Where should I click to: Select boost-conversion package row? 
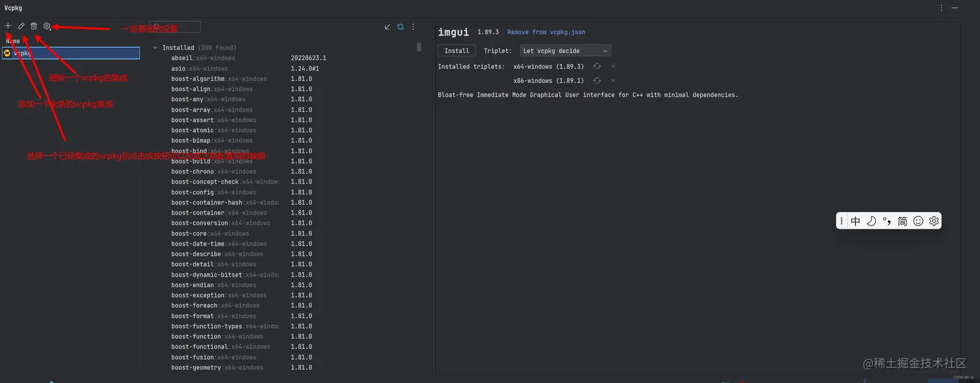(x=220, y=223)
